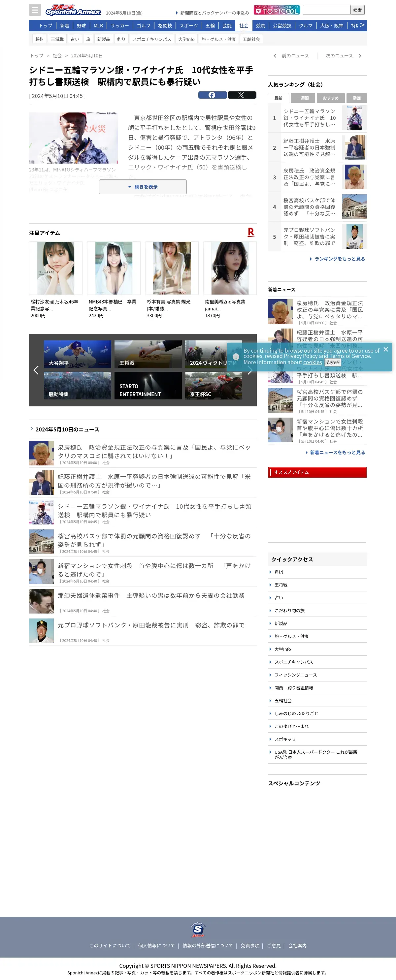The image size is (396, 980).
Task: Click the Sponichi Annex logo
Action: pos(73,10)
